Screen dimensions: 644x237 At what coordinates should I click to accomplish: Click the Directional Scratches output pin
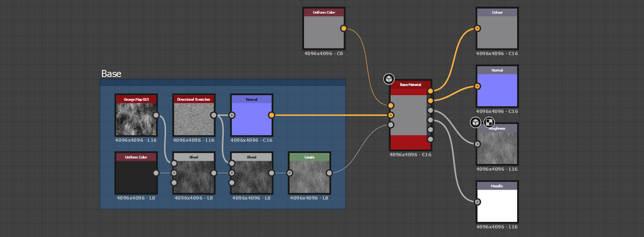point(214,115)
